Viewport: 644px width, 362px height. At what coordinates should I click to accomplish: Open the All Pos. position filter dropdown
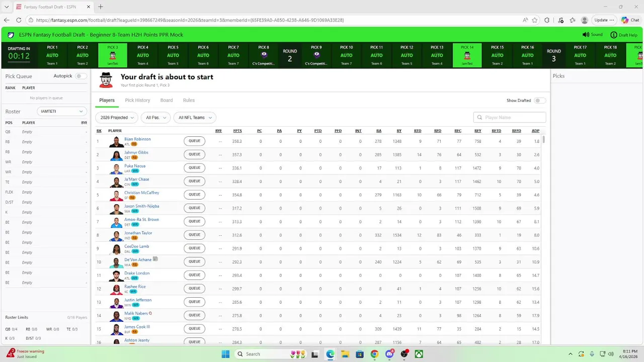tap(155, 117)
